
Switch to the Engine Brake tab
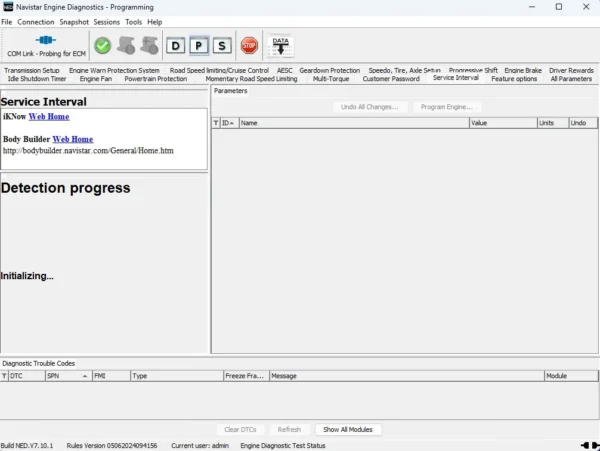[x=523, y=70]
